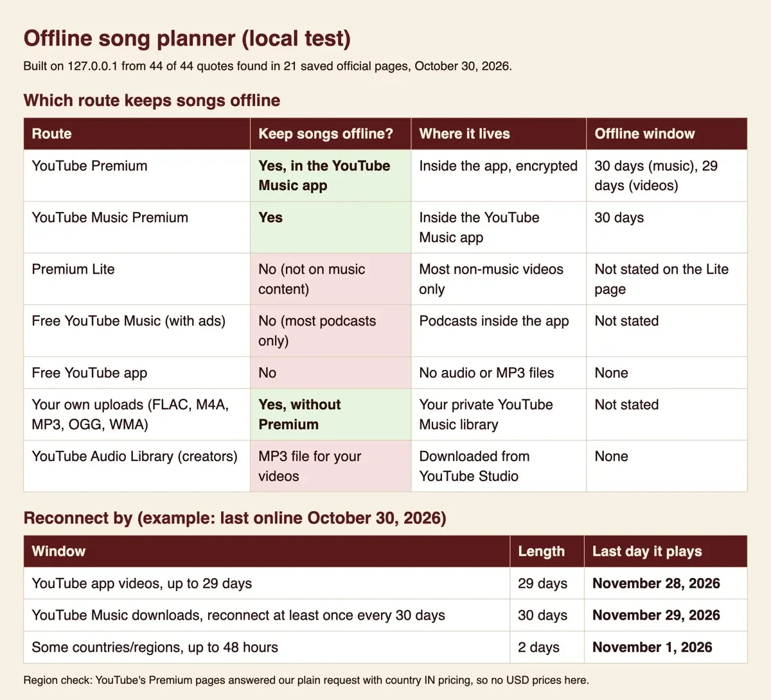
Task: Click the 'Region check' footnote text
Action: [306, 680]
